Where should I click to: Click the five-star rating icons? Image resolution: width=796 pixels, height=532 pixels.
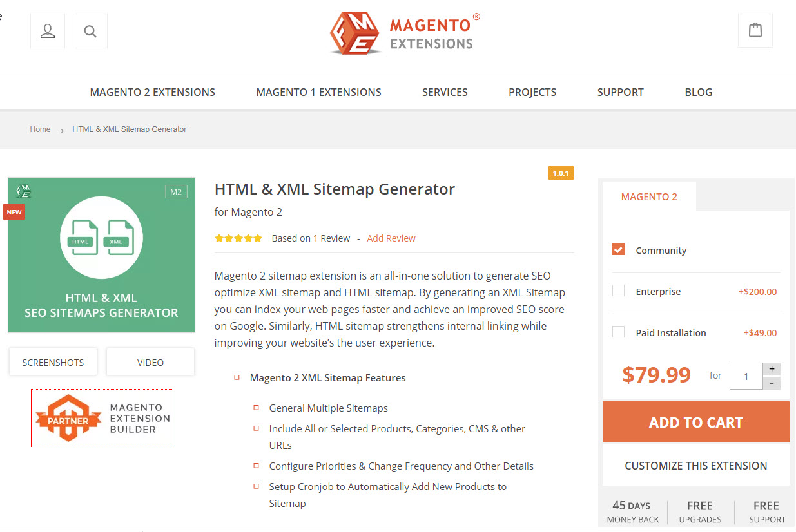coord(238,238)
